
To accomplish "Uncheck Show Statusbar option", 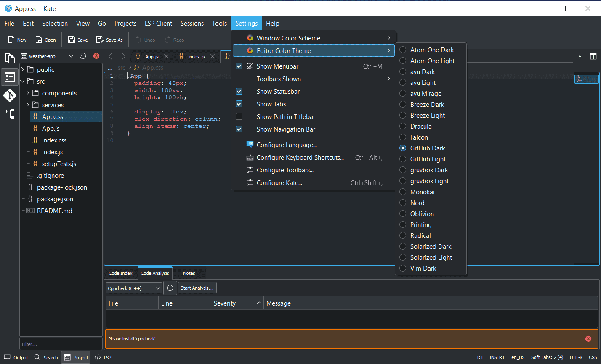I will [x=239, y=92].
